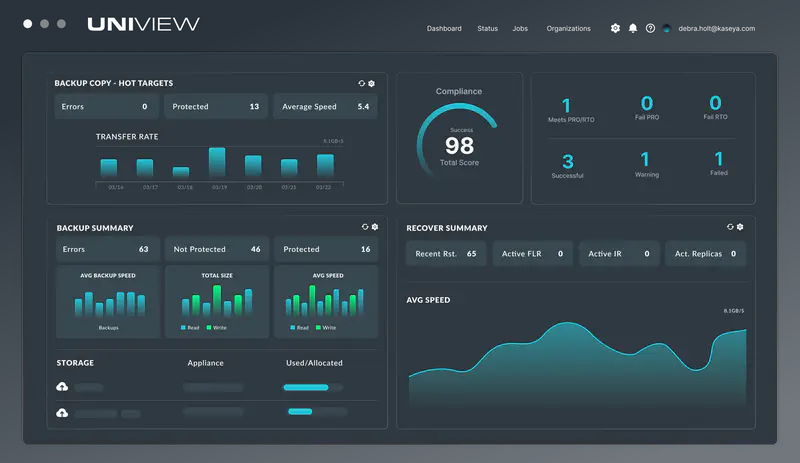Refresh the Recover Summary panel
The height and width of the screenshot is (463, 800).
[x=730, y=227]
